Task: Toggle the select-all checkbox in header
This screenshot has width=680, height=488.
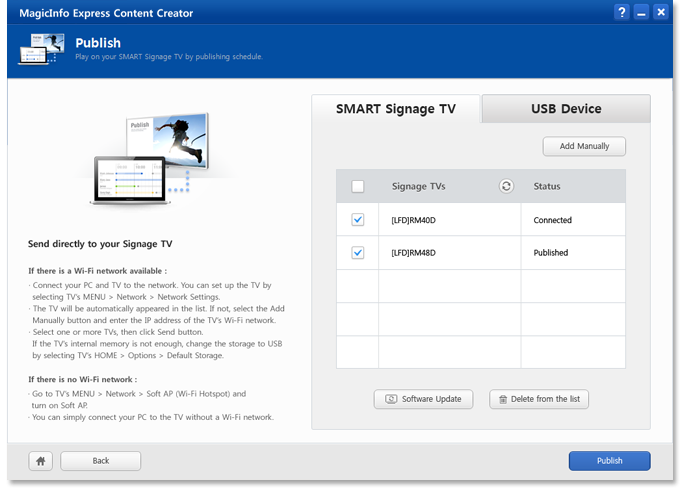Action: 357,187
